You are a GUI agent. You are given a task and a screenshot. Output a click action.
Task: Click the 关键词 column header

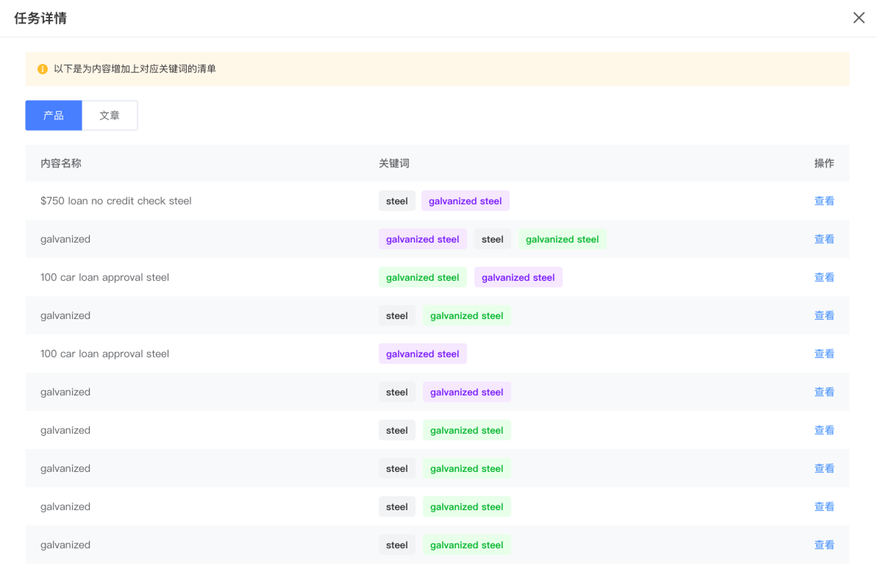click(x=394, y=163)
